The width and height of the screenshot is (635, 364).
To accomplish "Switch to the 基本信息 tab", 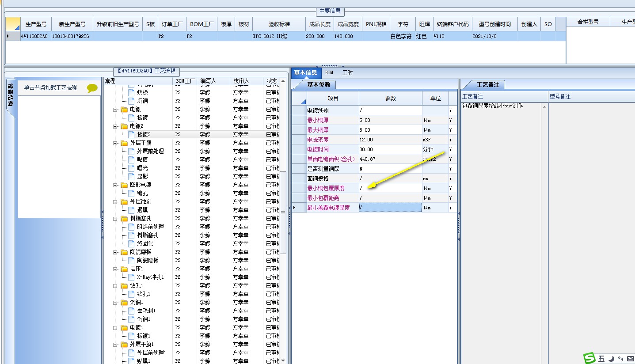I will [305, 73].
